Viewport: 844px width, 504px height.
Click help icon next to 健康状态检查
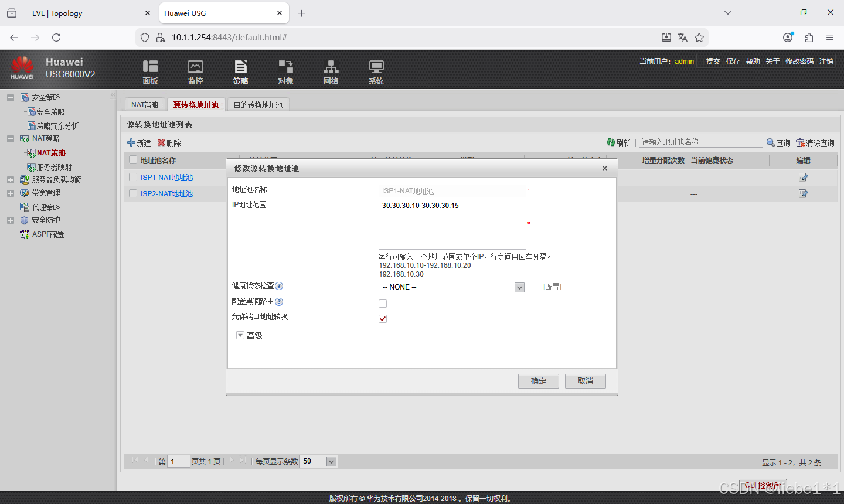(279, 286)
